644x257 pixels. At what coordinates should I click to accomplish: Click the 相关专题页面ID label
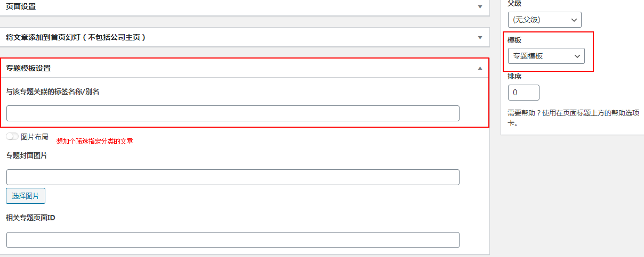pos(30,218)
